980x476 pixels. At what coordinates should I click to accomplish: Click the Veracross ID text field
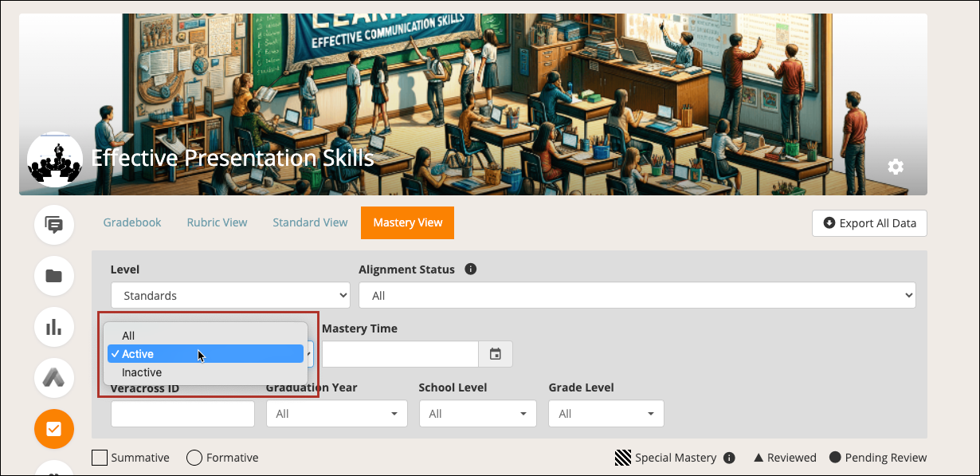coord(182,414)
